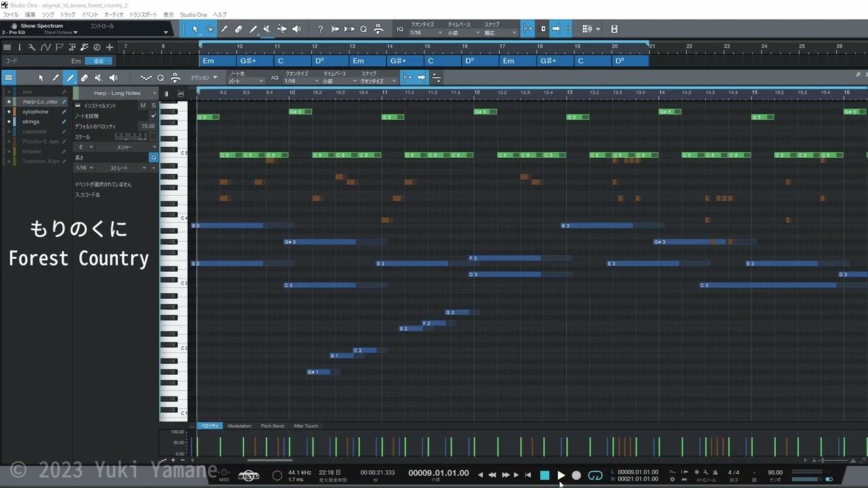Select the Arrow tool in the top toolbar
This screenshot has width=868, height=488.
pyautogui.click(x=195, y=29)
